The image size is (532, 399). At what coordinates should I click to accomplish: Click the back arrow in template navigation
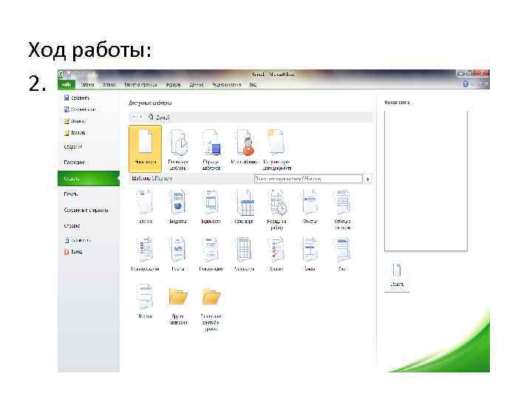pyautogui.click(x=134, y=117)
